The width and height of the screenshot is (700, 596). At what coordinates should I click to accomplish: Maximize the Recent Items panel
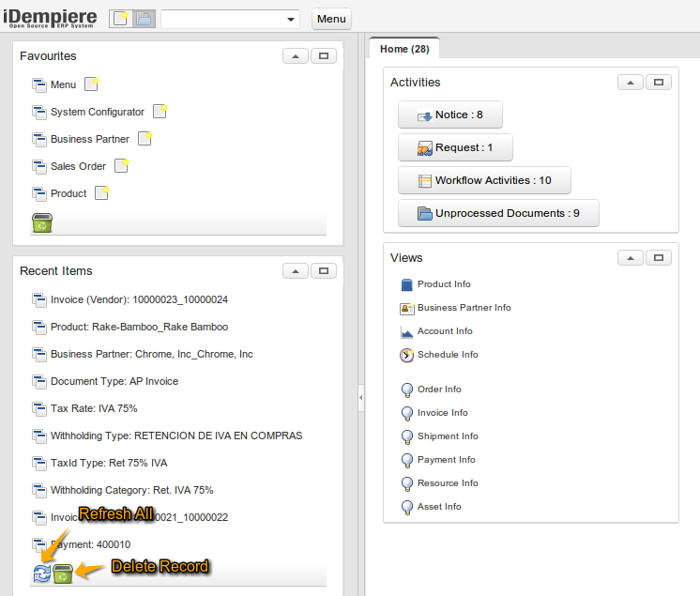pyautogui.click(x=324, y=271)
